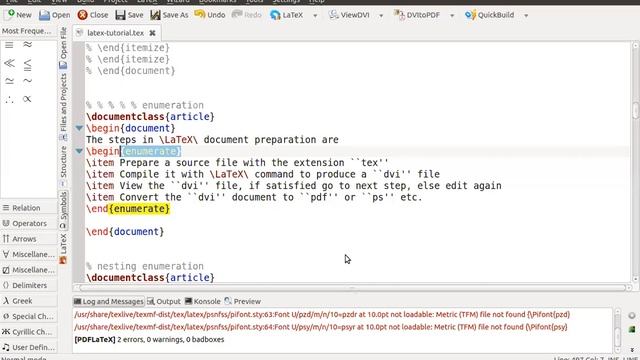The height and width of the screenshot is (360, 640).
Task: Open the Special Characters symbols category
Action: (29, 316)
